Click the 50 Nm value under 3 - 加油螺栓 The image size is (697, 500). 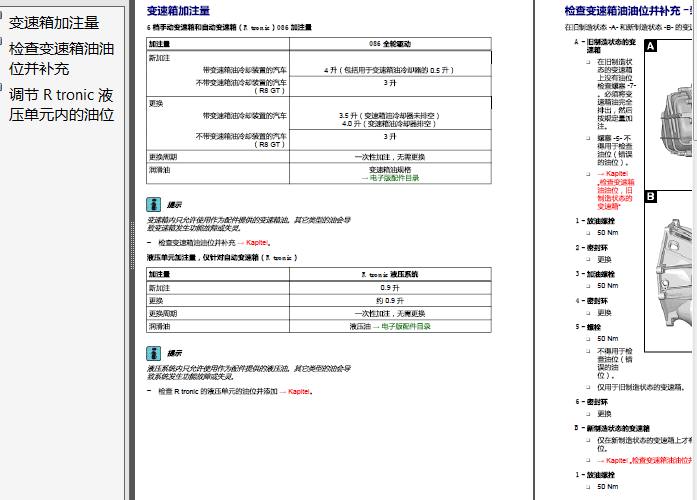pos(608,285)
